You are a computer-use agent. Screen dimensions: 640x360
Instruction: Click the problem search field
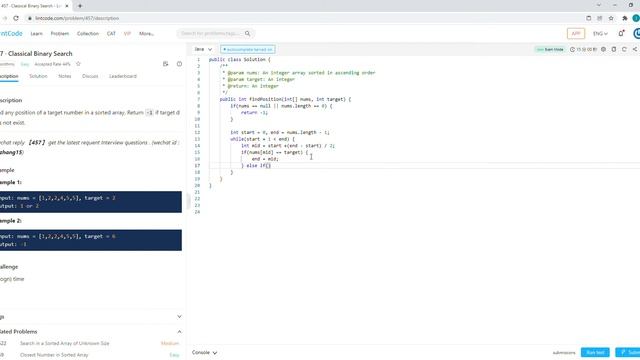[x=210, y=33]
